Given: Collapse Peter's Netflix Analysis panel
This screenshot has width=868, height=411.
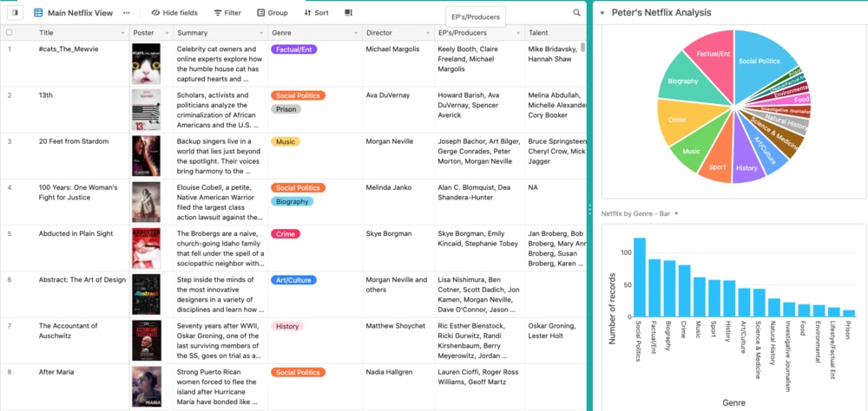Looking at the screenshot, I should 602,13.
